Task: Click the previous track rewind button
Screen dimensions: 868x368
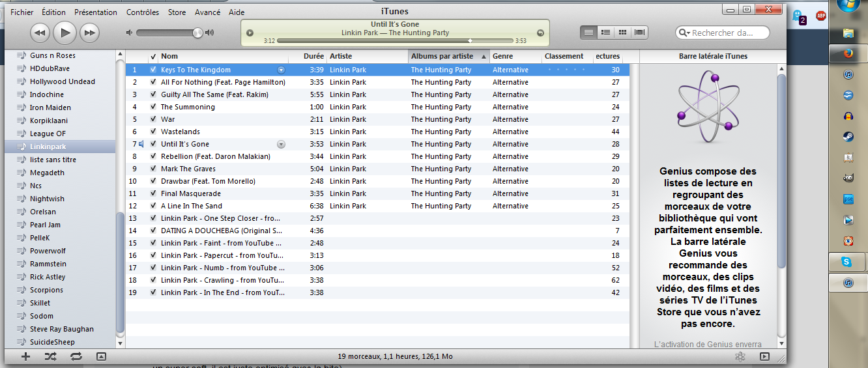Action: (x=40, y=32)
